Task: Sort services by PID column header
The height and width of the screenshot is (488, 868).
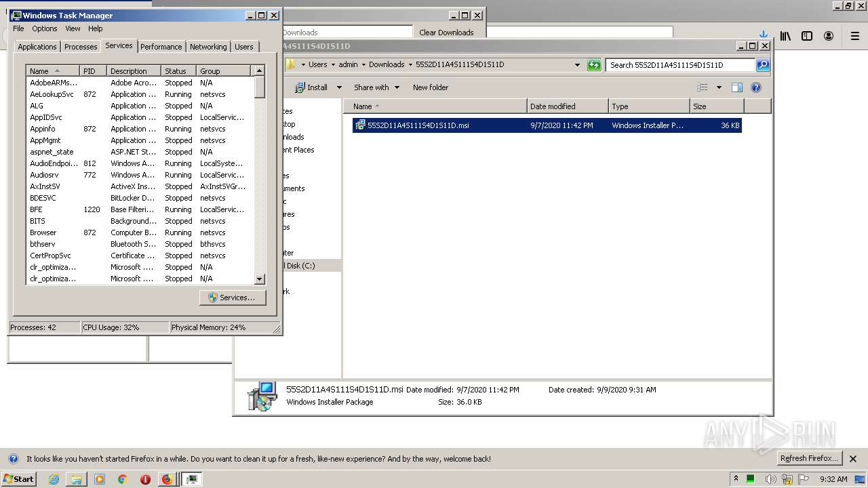Action: [x=93, y=70]
